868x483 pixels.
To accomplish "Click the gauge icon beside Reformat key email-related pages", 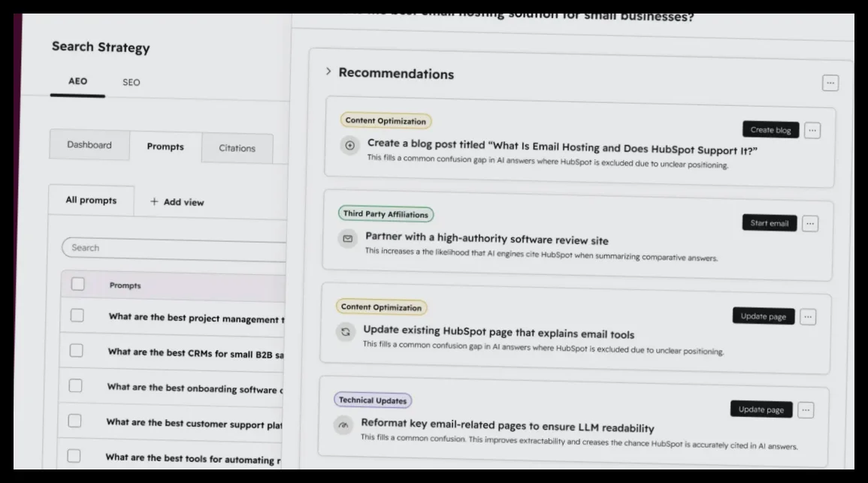I will coord(343,425).
